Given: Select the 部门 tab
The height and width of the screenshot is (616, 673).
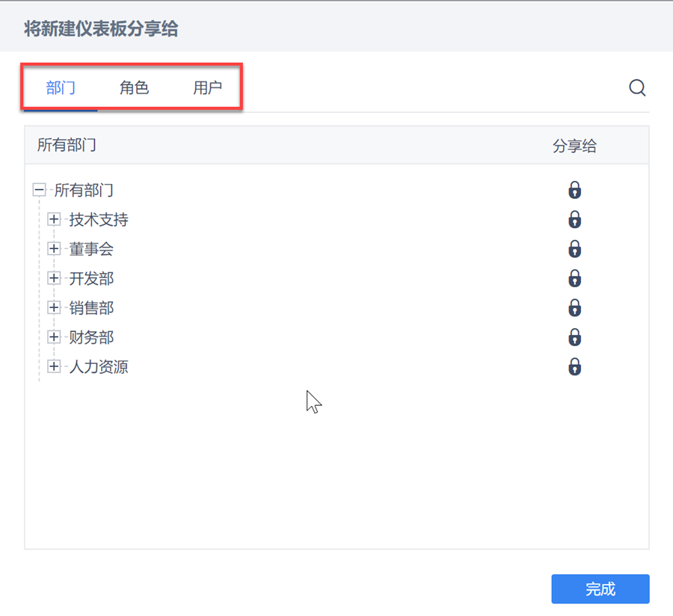Looking at the screenshot, I should (61, 88).
